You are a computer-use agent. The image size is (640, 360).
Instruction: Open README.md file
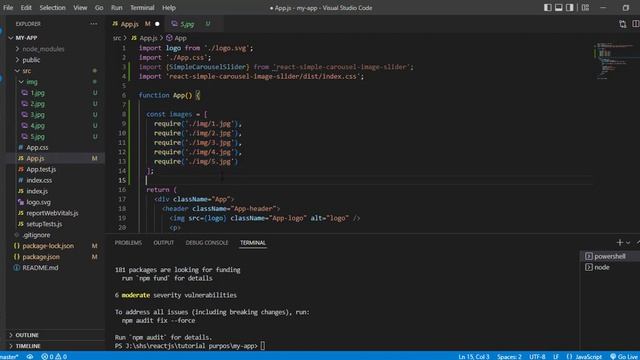pyautogui.click(x=40, y=268)
